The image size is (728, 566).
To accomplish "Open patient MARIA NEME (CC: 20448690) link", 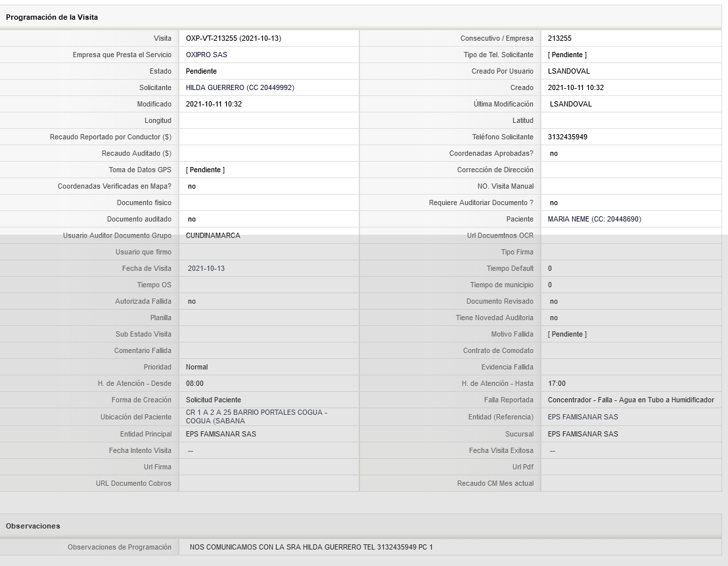I will (594, 220).
